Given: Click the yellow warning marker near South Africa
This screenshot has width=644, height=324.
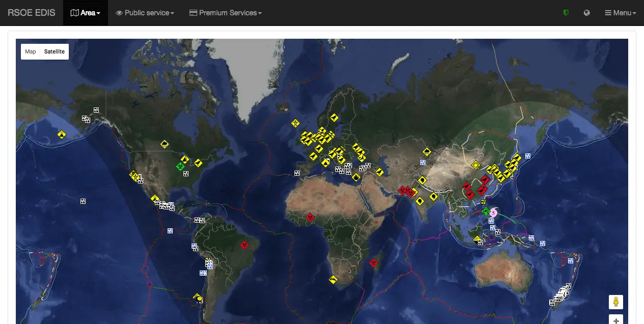Looking at the screenshot, I should [333, 280].
